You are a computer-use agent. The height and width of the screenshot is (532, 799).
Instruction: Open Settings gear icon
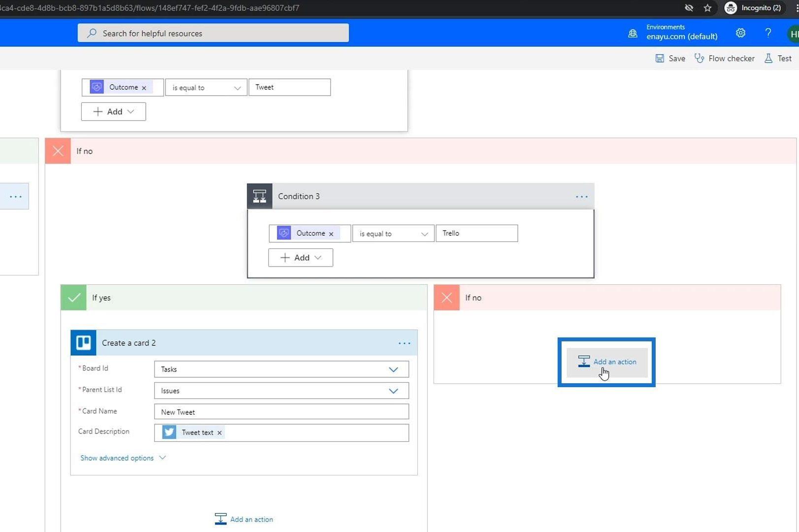pos(740,33)
